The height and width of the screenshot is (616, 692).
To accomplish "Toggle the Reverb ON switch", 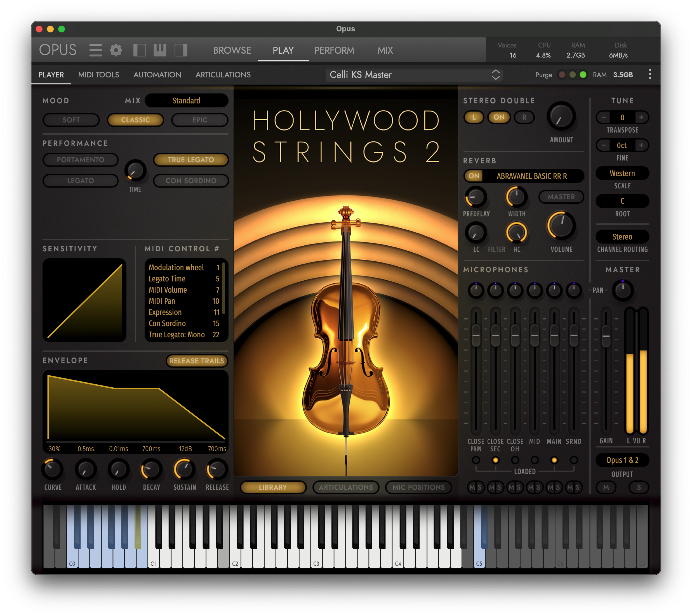I will coord(474,176).
